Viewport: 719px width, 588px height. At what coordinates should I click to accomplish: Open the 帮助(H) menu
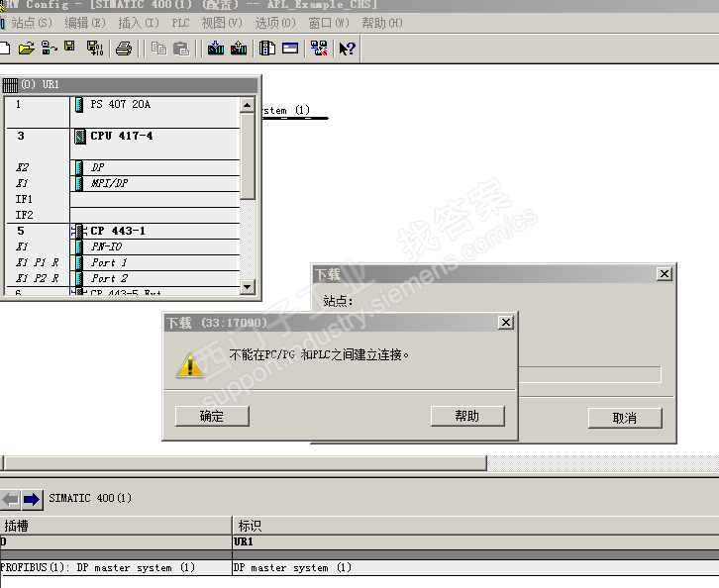coord(382,23)
